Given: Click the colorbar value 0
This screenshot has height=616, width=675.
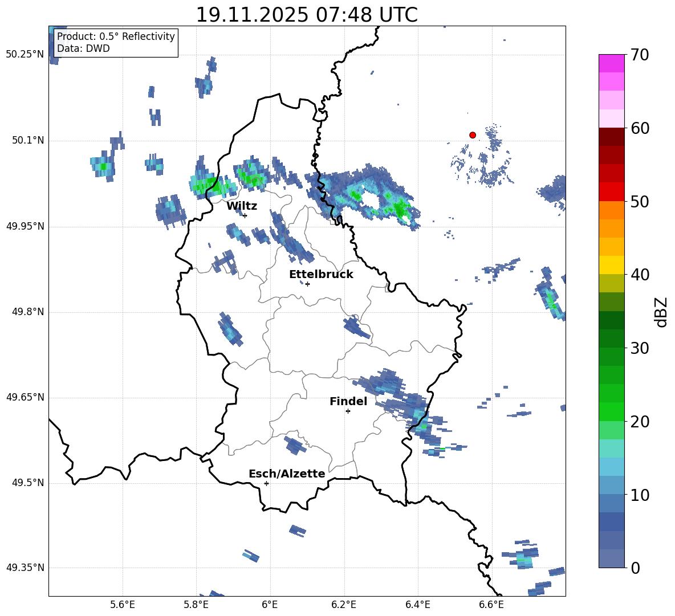Looking at the screenshot, I should (635, 568).
